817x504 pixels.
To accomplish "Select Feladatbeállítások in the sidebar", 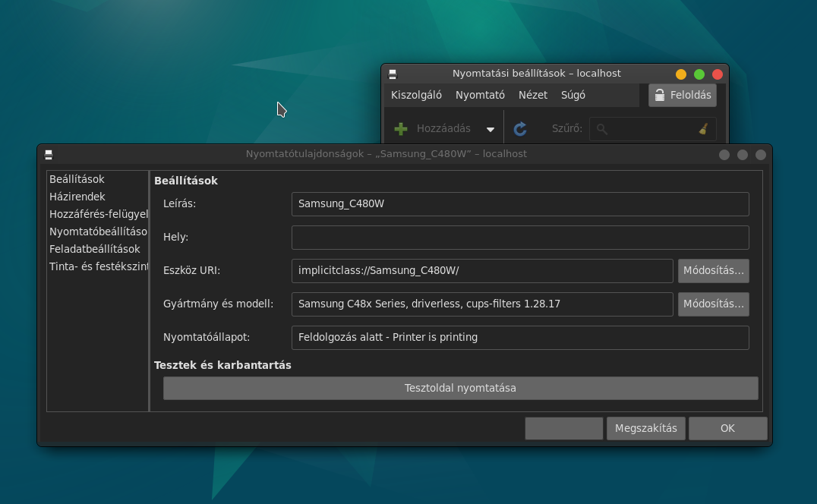I will (x=97, y=249).
